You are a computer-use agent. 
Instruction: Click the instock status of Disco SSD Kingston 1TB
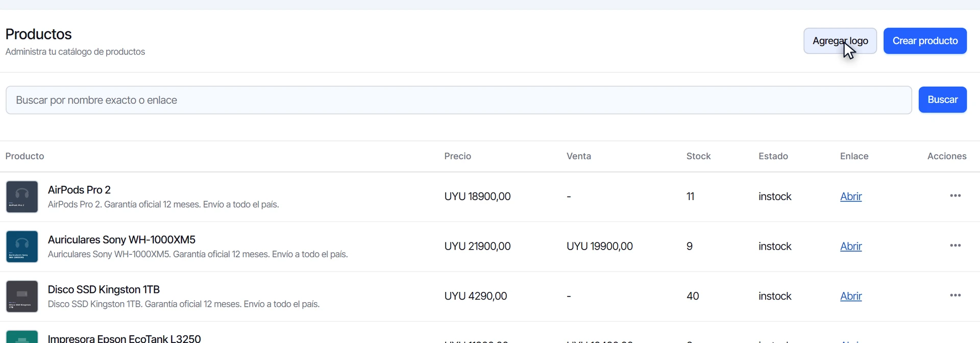click(775, 296)
